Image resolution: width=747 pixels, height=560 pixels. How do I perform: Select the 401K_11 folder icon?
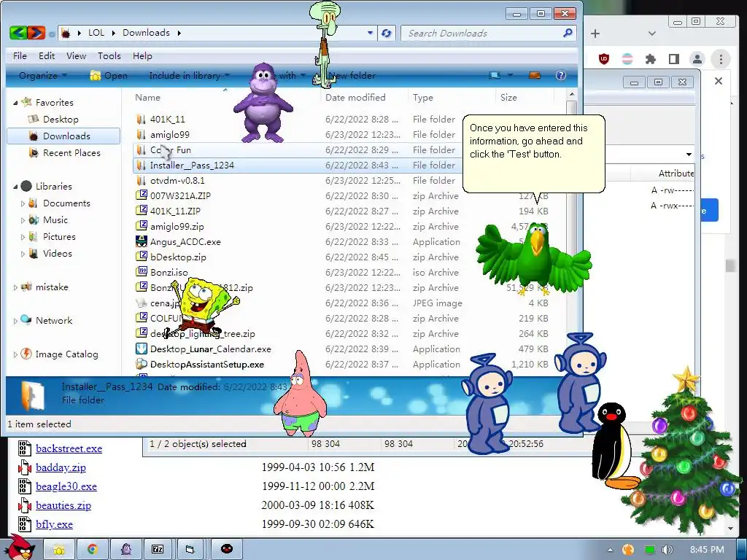[x=141, y=119]
